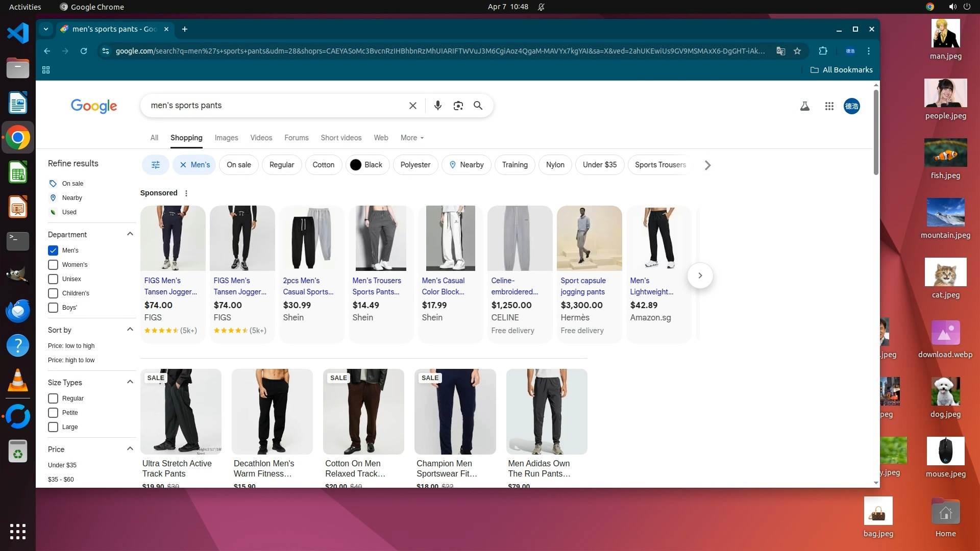Collapse the Department filter section
Viewport: 980px width, 551px height.
coord(130,234)
